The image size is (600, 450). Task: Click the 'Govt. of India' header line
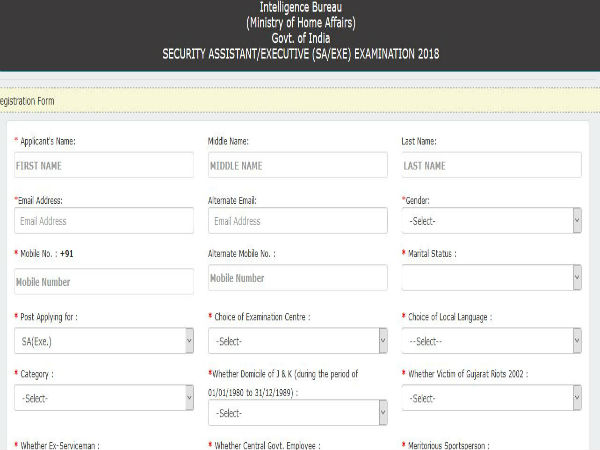click(x=301, y=38)
